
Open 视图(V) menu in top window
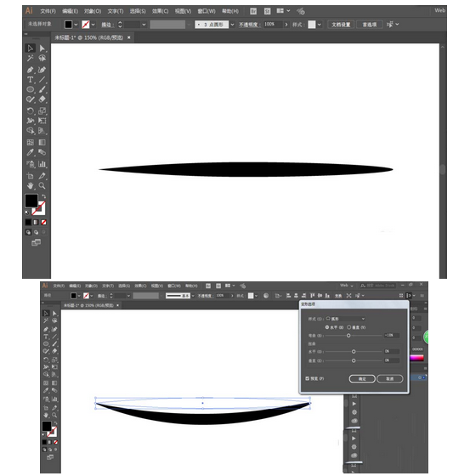[183, 11]
